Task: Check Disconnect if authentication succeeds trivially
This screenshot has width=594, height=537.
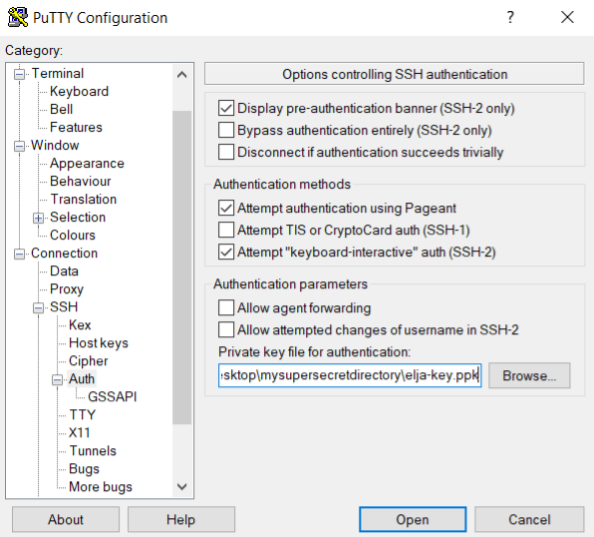Action: [226, 152]
